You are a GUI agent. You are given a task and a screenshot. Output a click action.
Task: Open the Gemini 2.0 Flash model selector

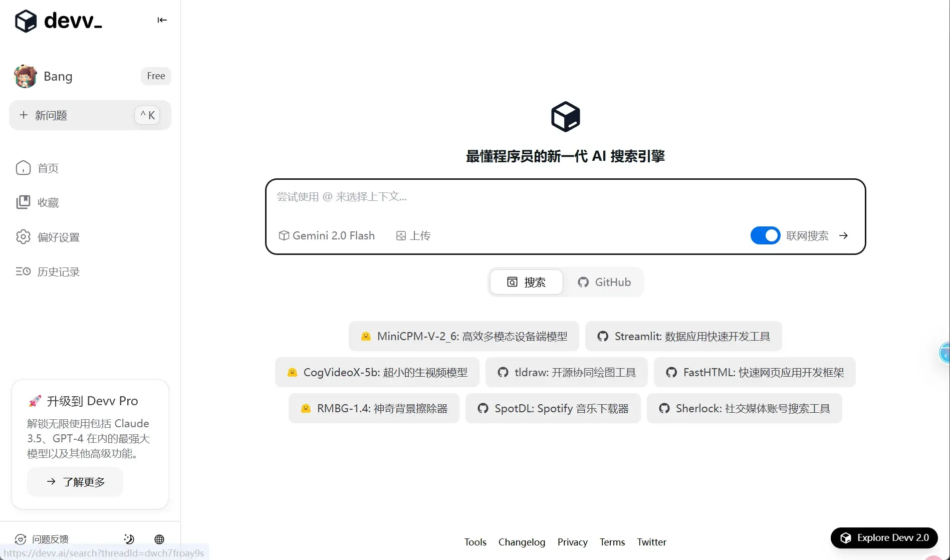(x=327, y=235)
